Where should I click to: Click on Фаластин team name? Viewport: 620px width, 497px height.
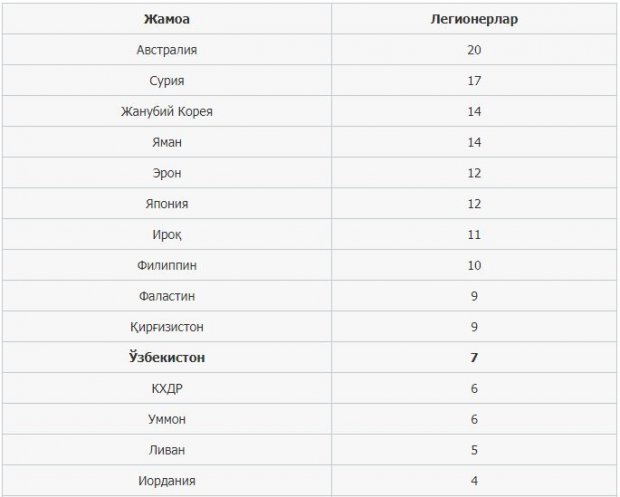click(167, 296)
